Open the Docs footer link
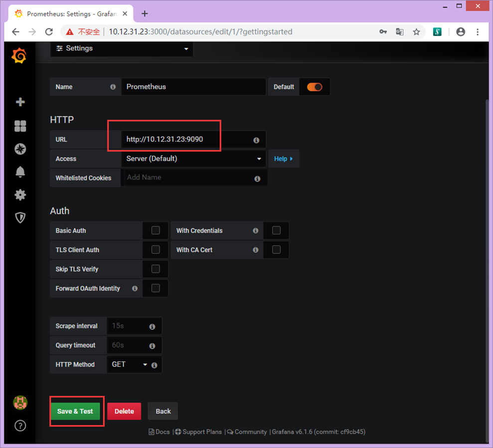 [160, 432]
